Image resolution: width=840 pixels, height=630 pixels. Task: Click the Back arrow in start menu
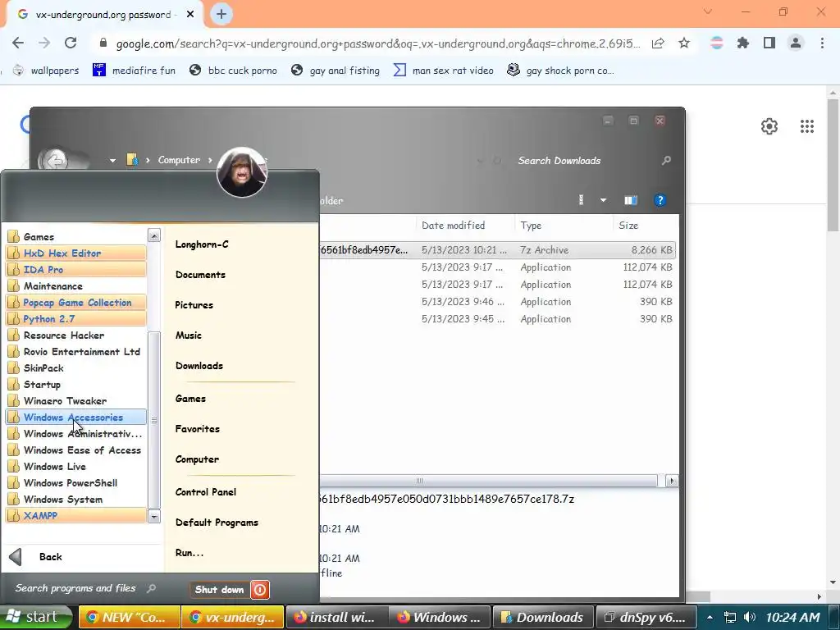pos(16,557)
